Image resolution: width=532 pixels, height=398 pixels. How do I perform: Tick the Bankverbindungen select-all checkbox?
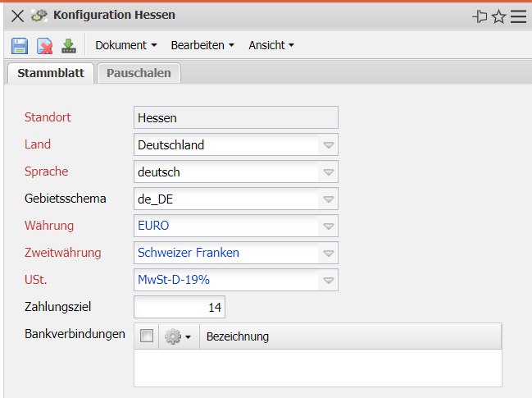point(146,336)
